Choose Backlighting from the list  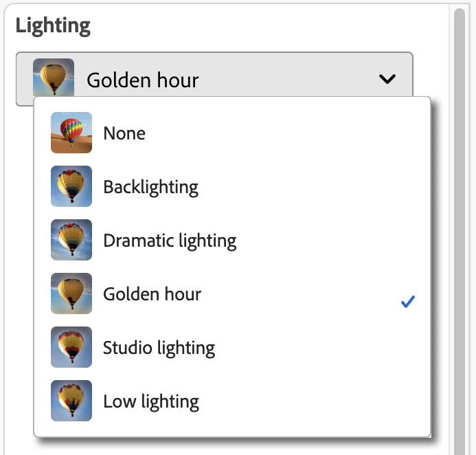coord(150,186)
